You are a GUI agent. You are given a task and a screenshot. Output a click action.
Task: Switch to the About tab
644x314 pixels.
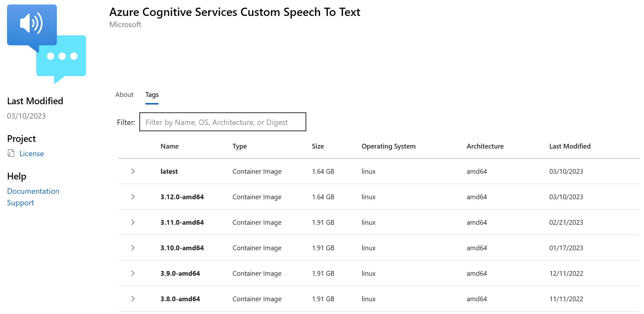[x=124, y=95]
